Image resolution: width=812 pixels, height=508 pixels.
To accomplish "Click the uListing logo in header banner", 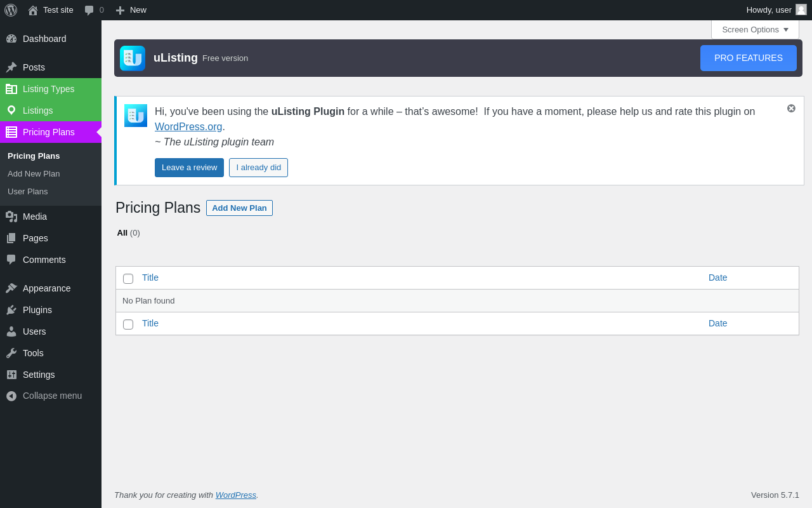I will [133, 58].
